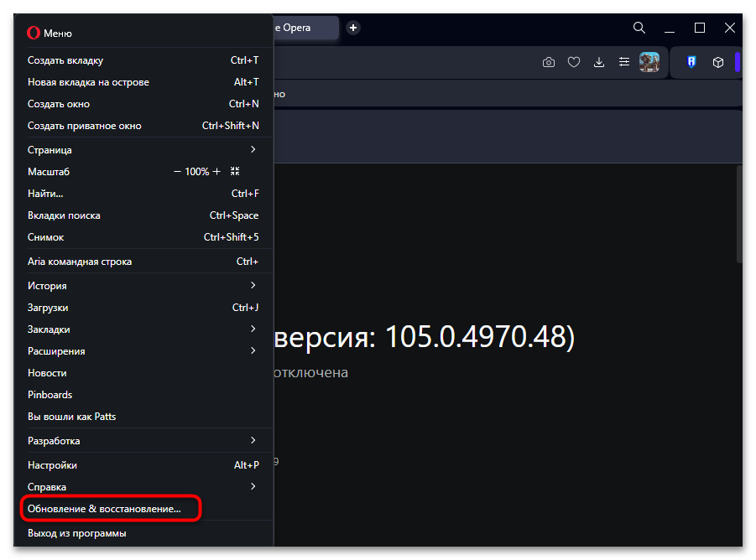This screenshot has width=756, height=560.
Task: Switch to the Opera tab
Action: point(305,28)
